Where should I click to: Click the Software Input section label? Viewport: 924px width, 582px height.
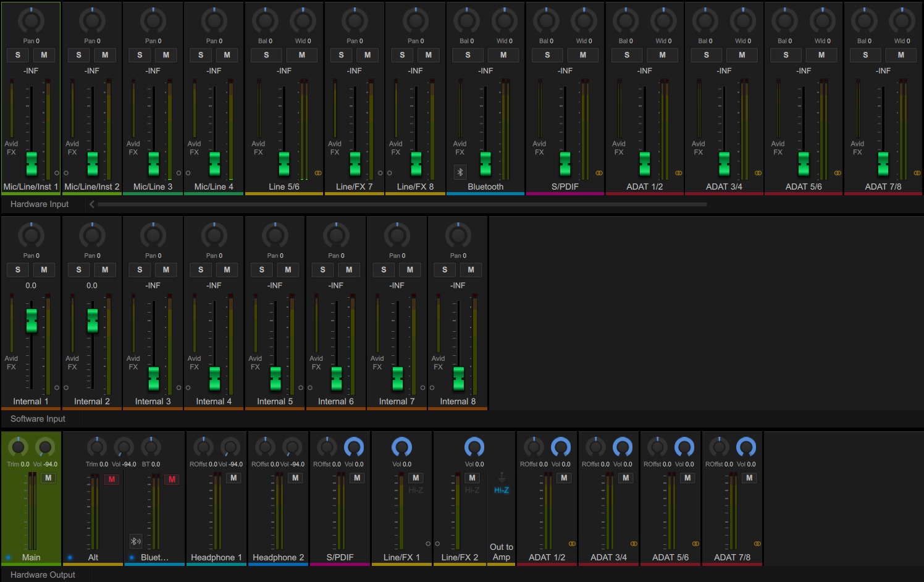38,418
